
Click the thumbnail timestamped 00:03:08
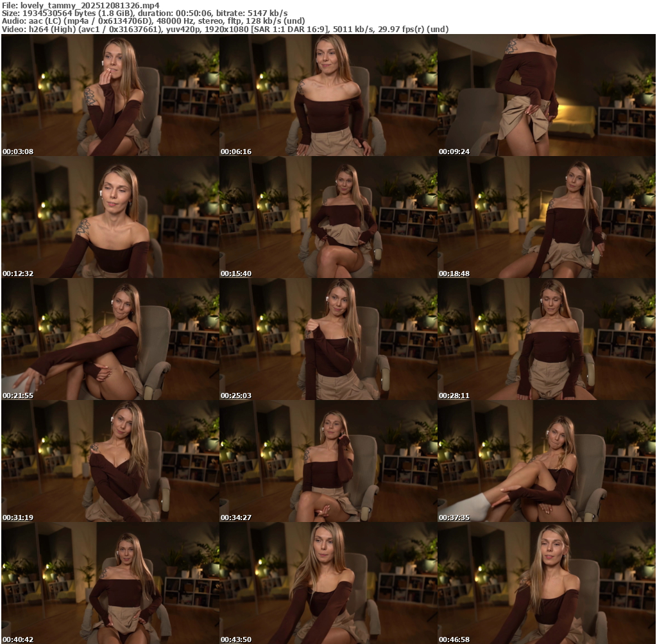pos(110,95)
